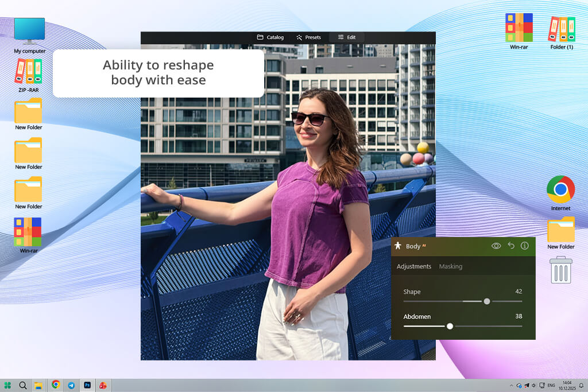Image resolution: width=588 pixels, height=392 pixels.
Task: Click the Shape value 42
Action: (519, 292)
